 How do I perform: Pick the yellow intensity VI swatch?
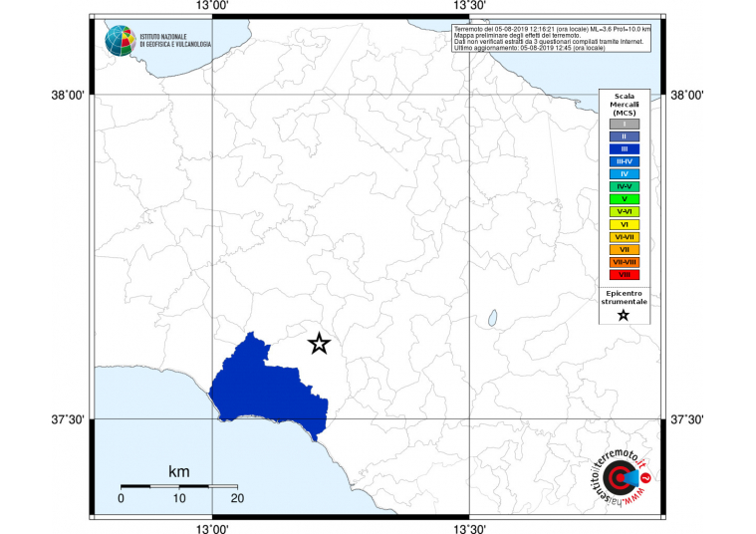[x=624, y=224]
